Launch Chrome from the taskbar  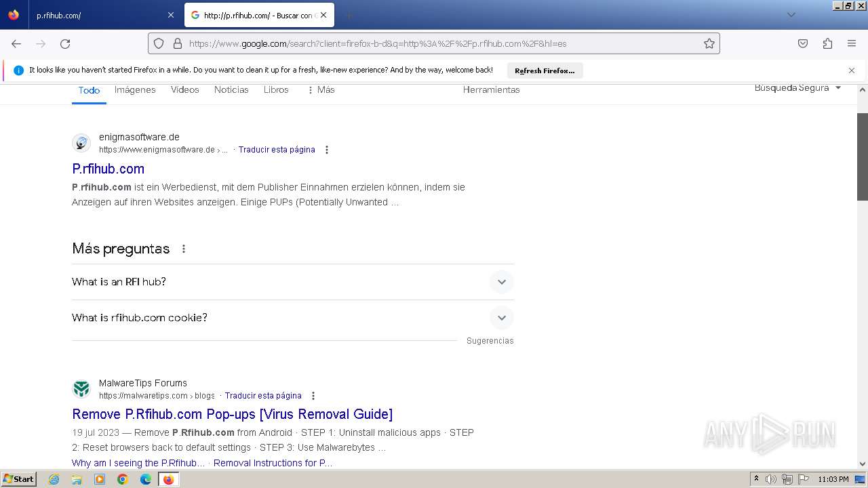click(123, 479)
